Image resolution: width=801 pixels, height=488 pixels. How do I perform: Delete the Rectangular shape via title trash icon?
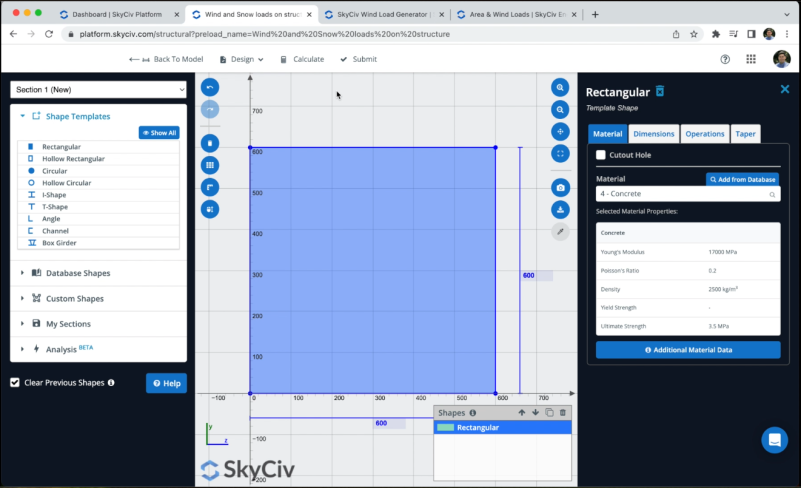click(x=660, y=91)
